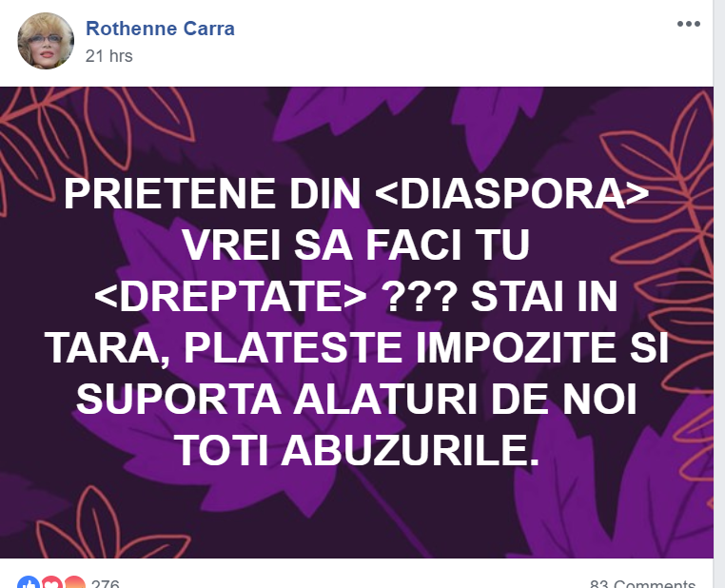This screenshot has width=725, height=588.
Task: Open the post via the 21 hrs timestamp
Action: point(109,56)
